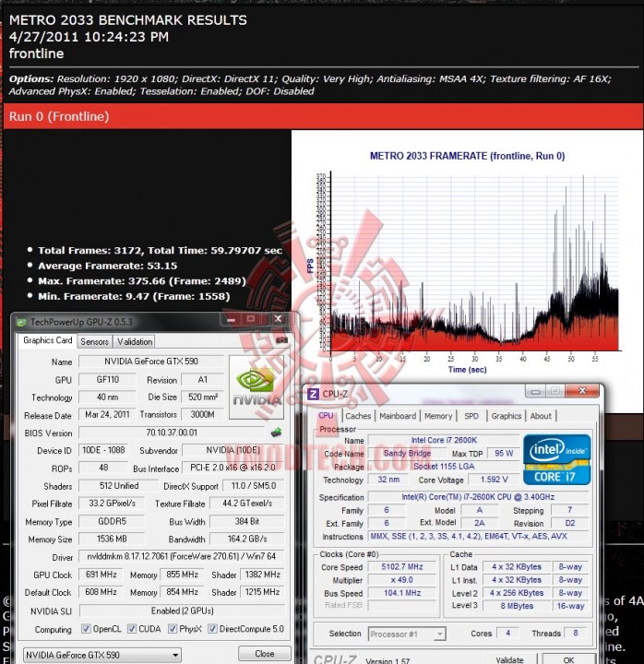This screenshot has height=664, width=644.
Task: Click the Release Date value Mar 24, 2011
Action: tap(107, 414)
